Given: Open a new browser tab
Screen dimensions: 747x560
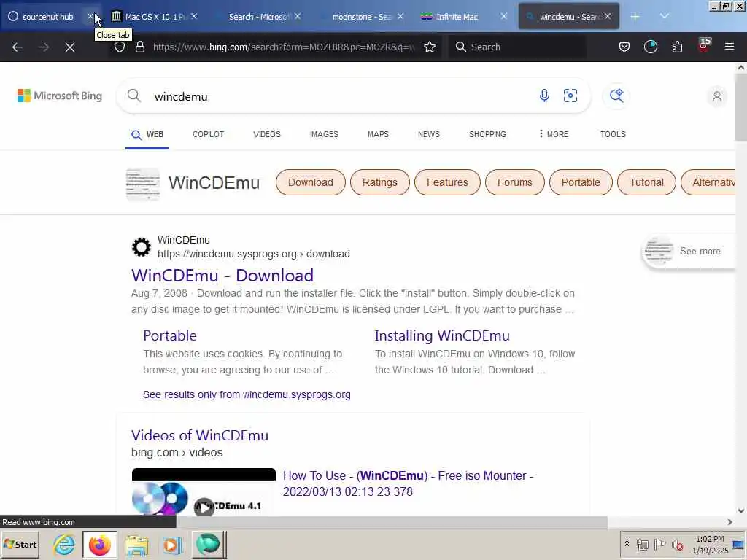Looking at the screenshot, I should coord(635,17).
